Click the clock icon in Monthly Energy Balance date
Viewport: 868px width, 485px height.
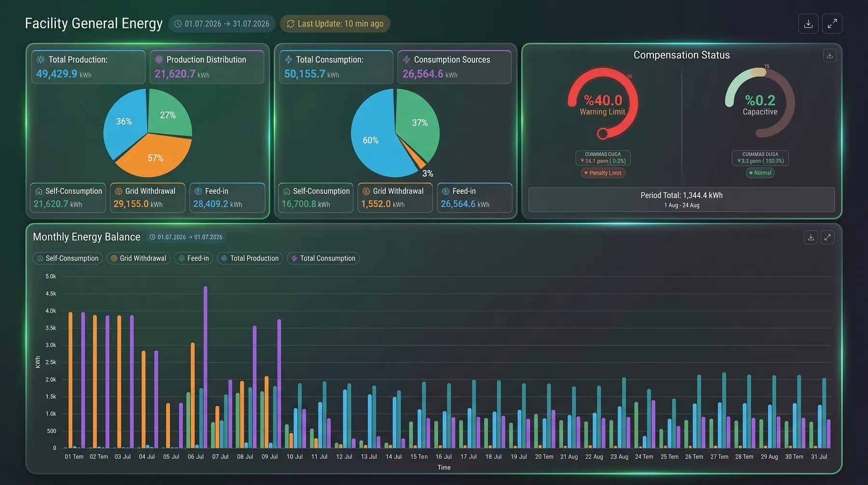[x=152, y=237]
